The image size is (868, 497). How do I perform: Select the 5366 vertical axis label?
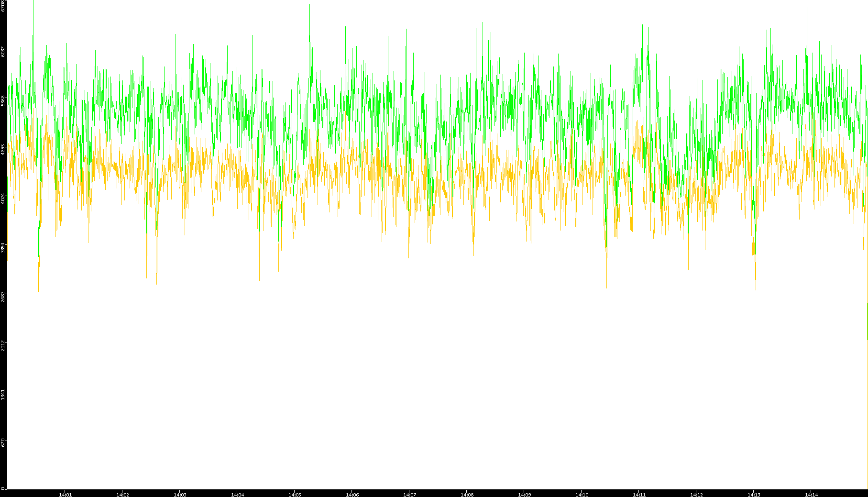[x=3, y=100]
